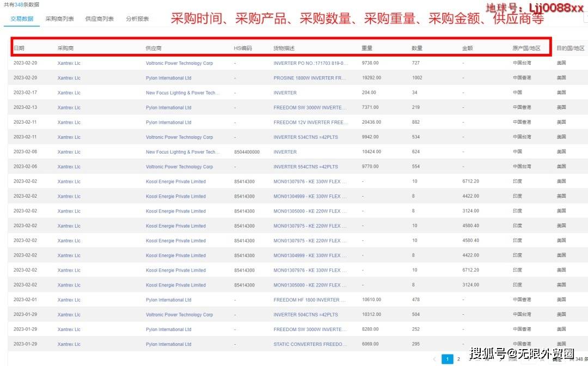588x366 pixels.
Task: Open INVERTER PO NO.:171703 goods description link
Action: (311, 63)
